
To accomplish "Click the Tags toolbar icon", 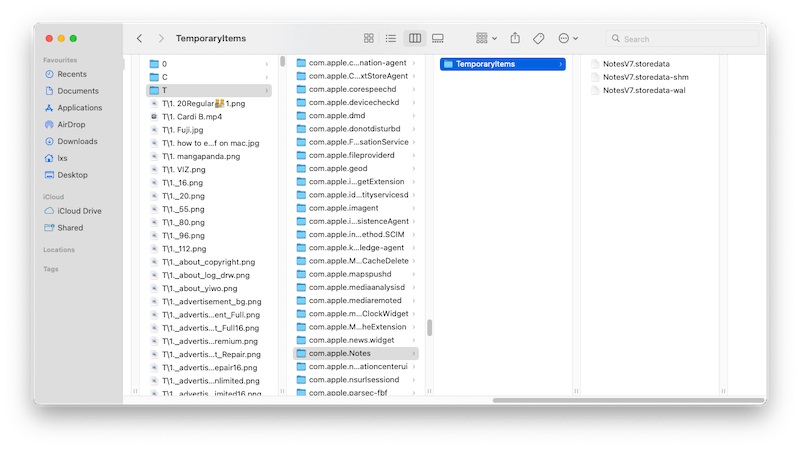I will pyautogui.click(x=538, y=38).
